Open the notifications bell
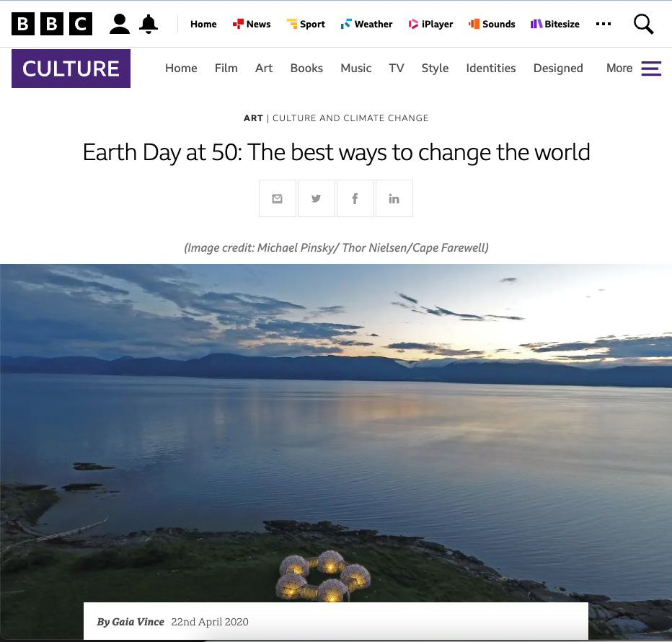Image resolution: width=672 pixels, height=642 pixels. [149, 24]
